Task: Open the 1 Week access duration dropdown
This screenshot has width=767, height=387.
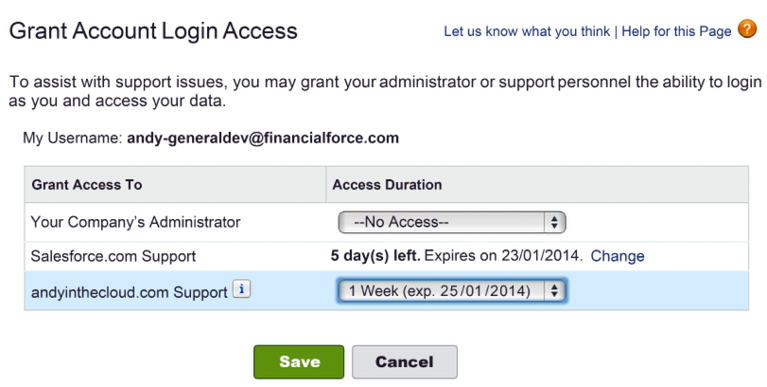Action: 452,291
